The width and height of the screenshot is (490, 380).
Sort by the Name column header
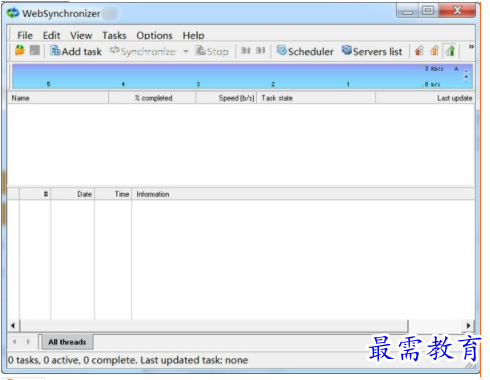point(58,98)
